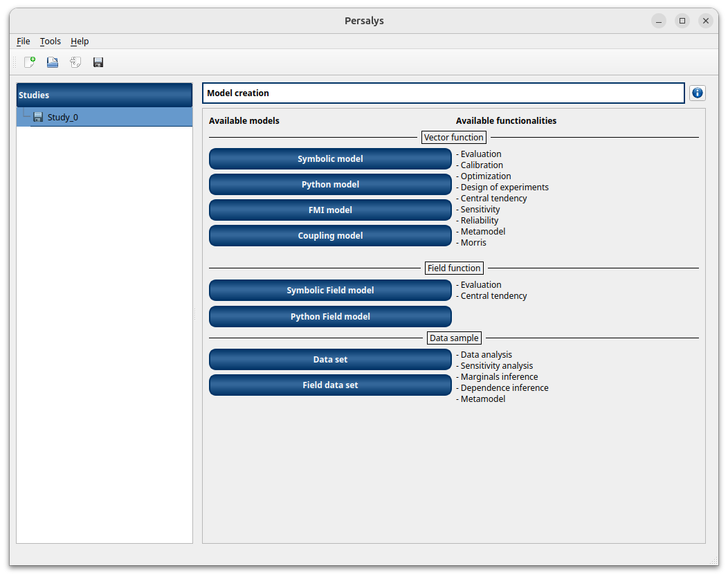The image size is (728, 577).
Task: Click the 'Reliability' functionality text
Action: [479, 221]
